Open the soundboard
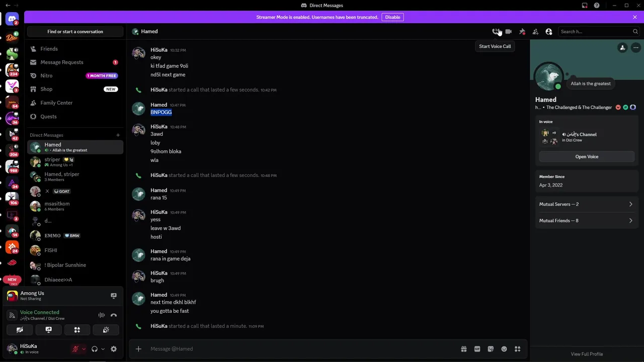The height and width of the screenshot is (362, 644). pyautogui.click(x=106, y=330)
